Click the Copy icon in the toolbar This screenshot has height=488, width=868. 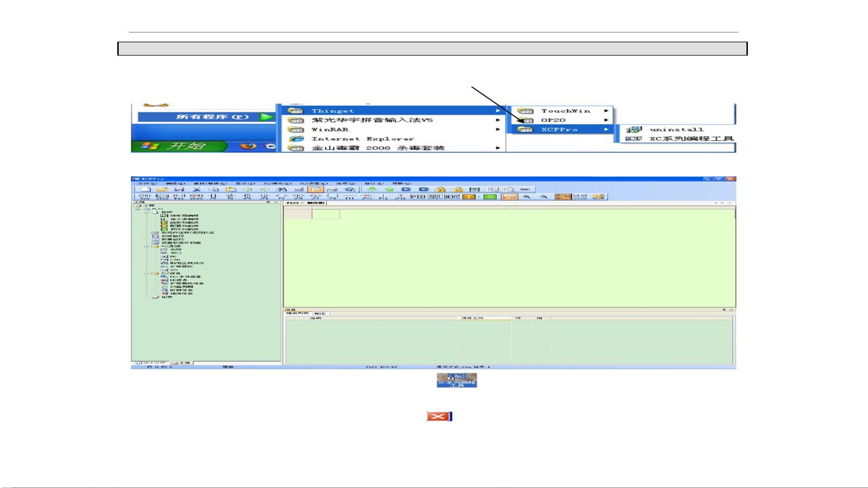pos(214,189)
